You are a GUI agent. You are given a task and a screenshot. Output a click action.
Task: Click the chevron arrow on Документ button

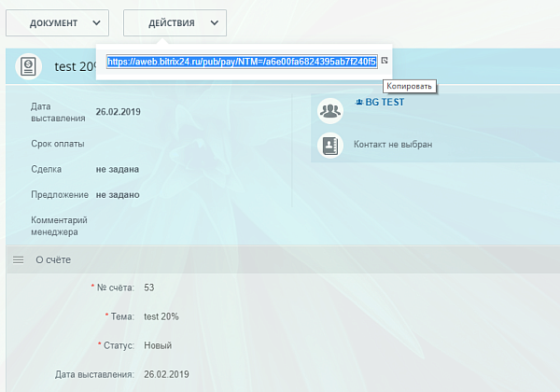96,22
